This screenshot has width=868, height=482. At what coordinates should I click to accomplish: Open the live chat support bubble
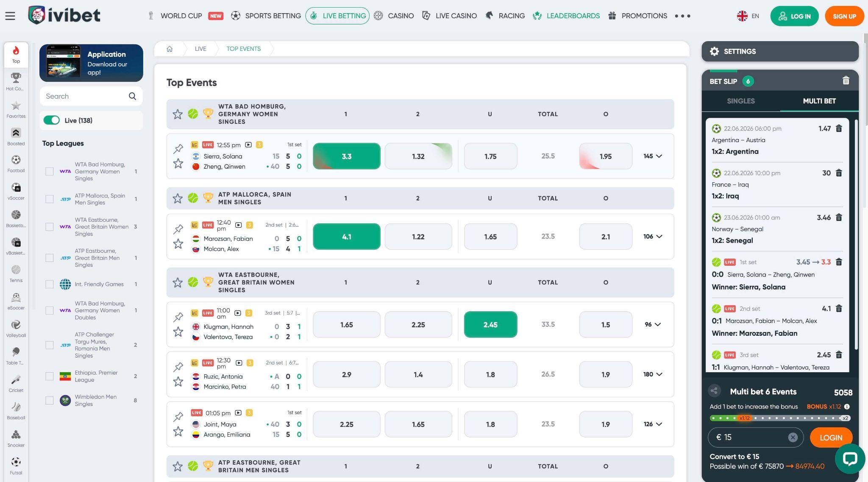click(850, 458)
